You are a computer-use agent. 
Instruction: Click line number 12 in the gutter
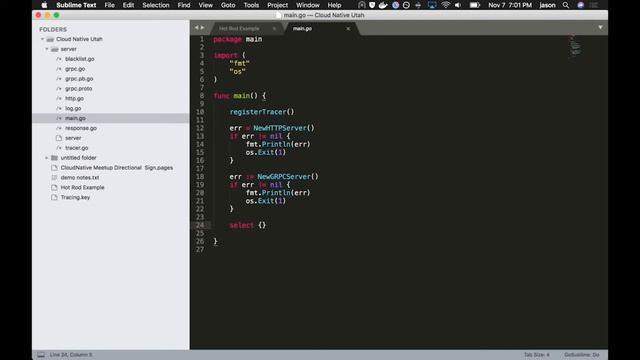[200, 128]
